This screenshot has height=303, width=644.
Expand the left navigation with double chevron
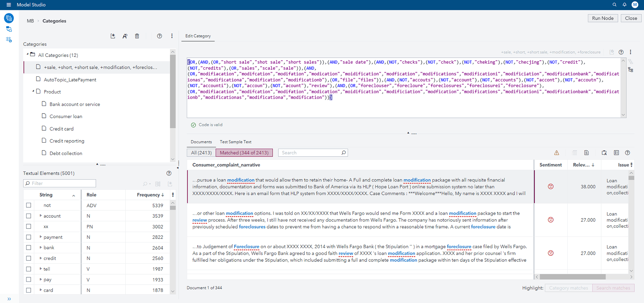9,299
